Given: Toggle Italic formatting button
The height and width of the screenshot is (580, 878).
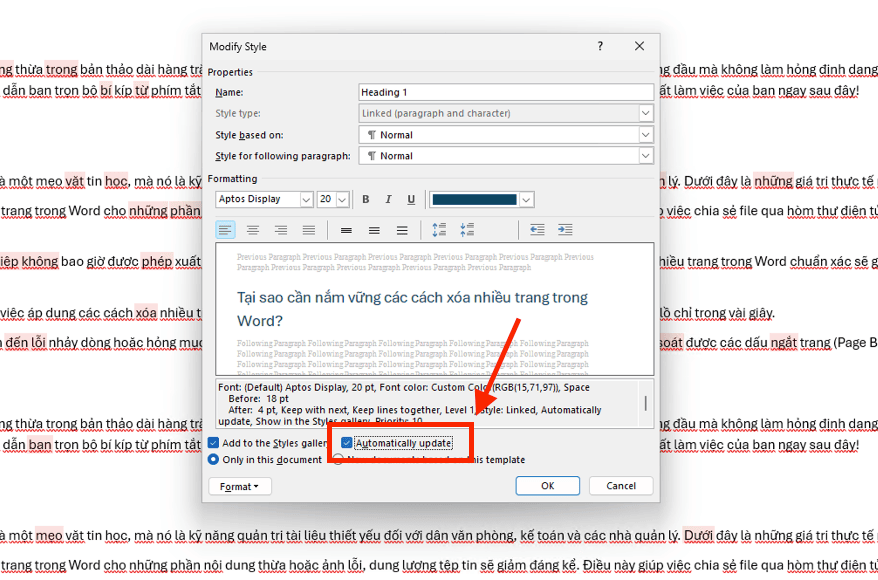Looking at the screenshot, I should point(388,199).
